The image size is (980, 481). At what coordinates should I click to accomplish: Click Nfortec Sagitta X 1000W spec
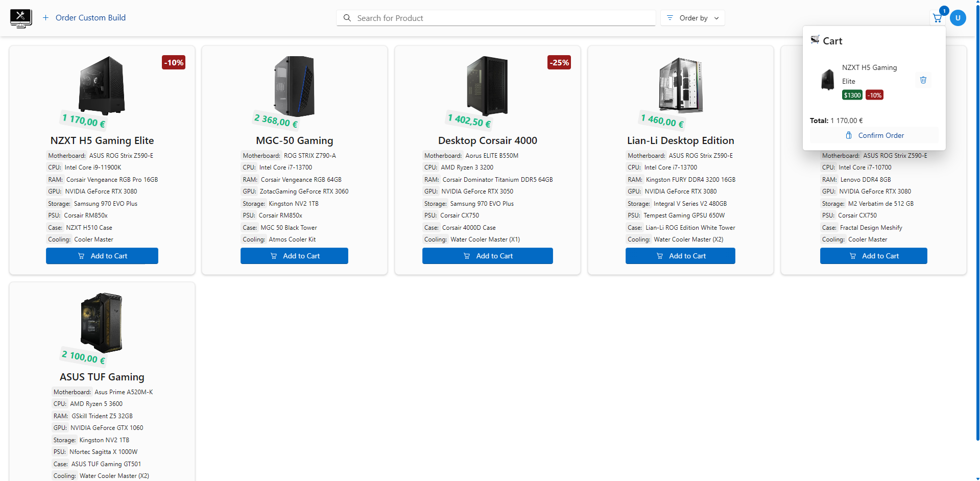coord(103,452)
